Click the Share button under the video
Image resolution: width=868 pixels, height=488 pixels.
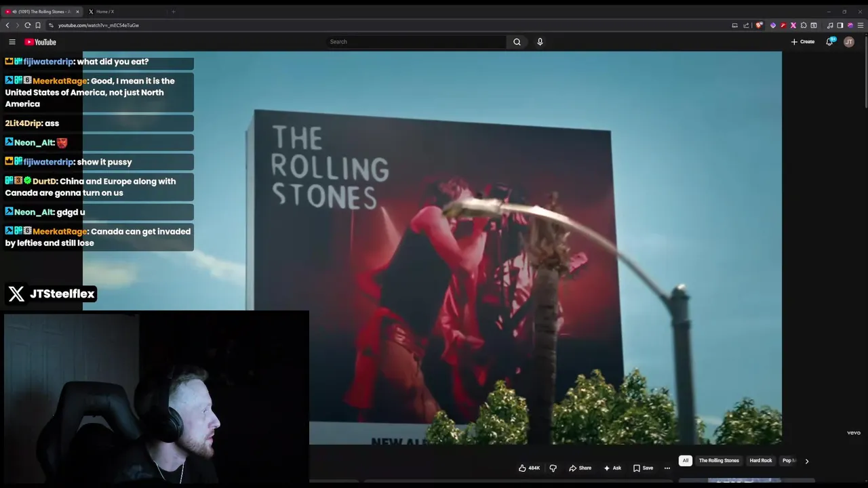pos(580,468)
